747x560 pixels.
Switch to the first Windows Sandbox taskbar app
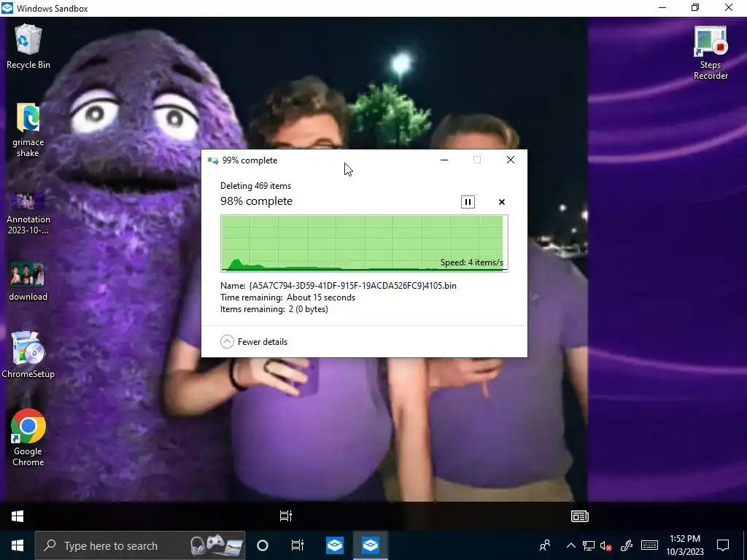[x=335, y=545]
